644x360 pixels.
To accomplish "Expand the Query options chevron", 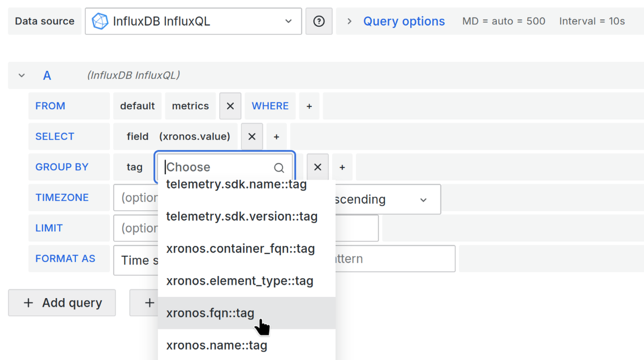I will pyautogui.click(x=349, y=21).
